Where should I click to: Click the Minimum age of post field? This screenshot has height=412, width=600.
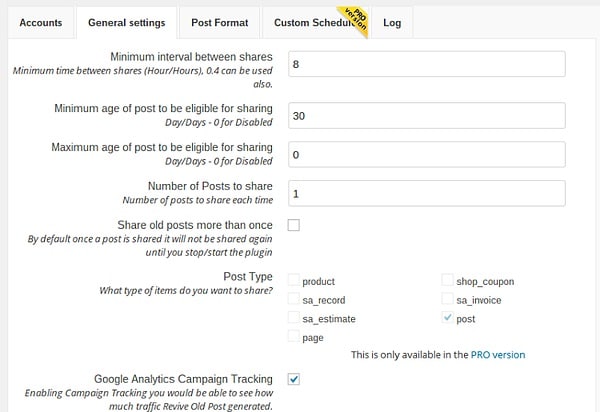point(426,116)
